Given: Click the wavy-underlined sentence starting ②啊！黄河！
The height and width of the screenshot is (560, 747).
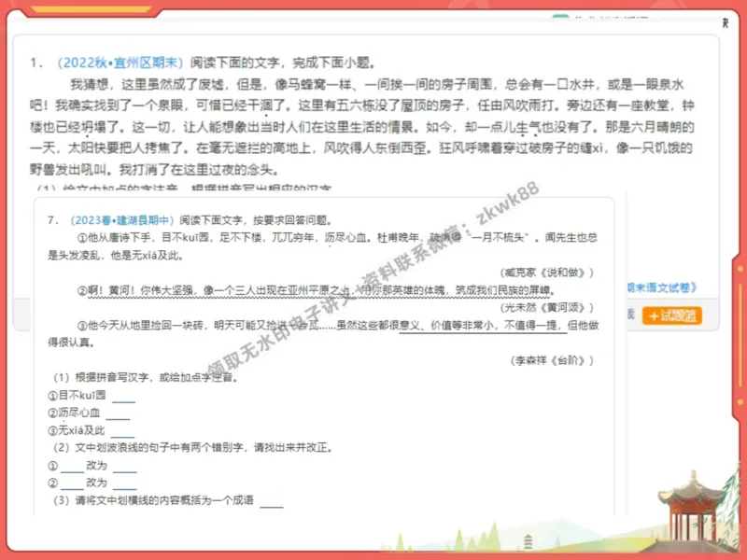Looking at the screenshot, I should (x=317, y=290).
